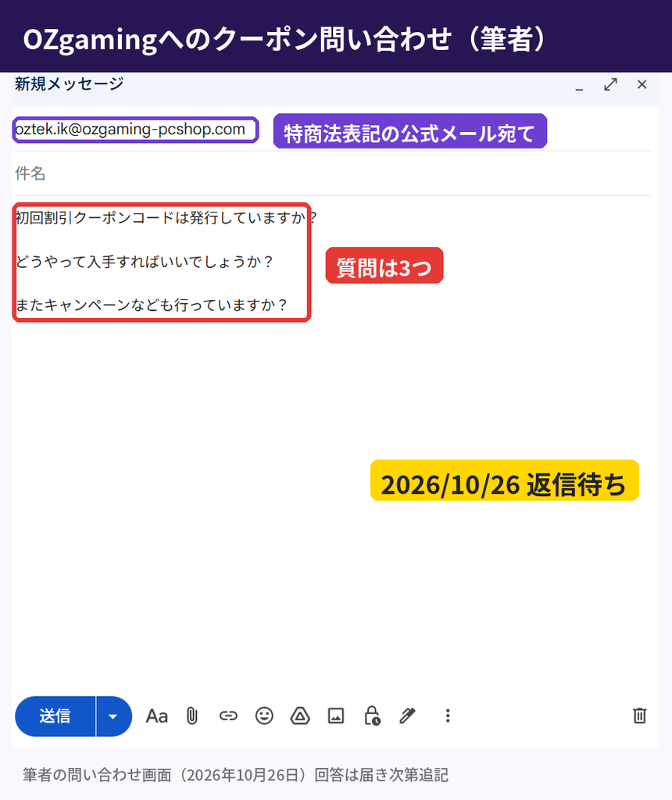
Task: Click the line またキャンペーンなども行っていますか？
Action: 152,305
